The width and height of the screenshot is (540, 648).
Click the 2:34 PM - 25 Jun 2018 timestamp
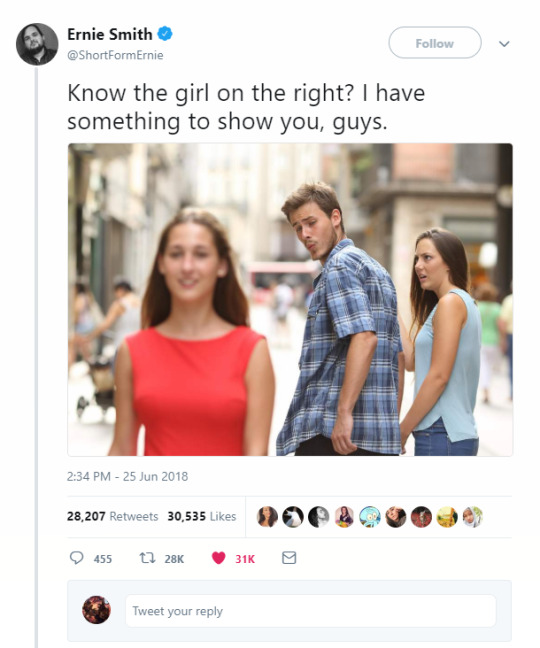point(127,476)
